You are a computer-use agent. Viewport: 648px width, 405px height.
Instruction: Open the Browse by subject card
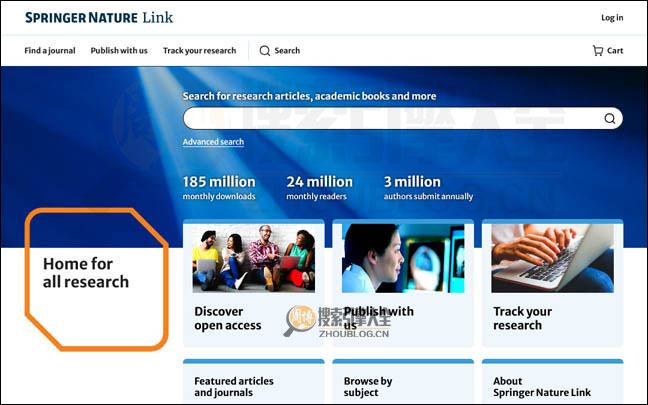point(403,382)
